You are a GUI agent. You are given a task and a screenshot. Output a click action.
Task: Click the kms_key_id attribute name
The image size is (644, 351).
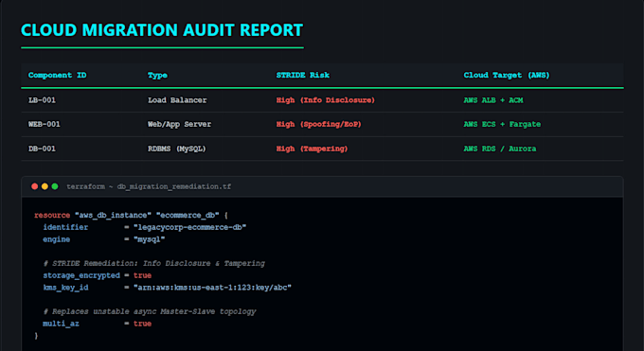click(x=65, y=288)
